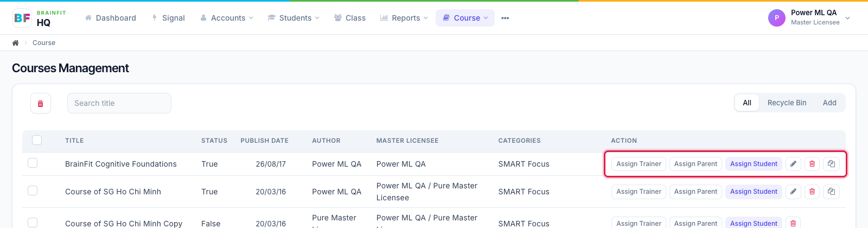The width and height of the screenshot is (868, 228).
Task: Expand the Accounts dropdown menu
Action: pyautogui.click(x=227, y=18)
